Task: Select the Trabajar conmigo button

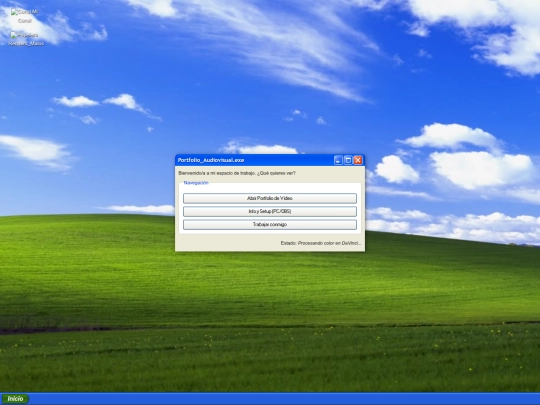Action: point(270,225)
